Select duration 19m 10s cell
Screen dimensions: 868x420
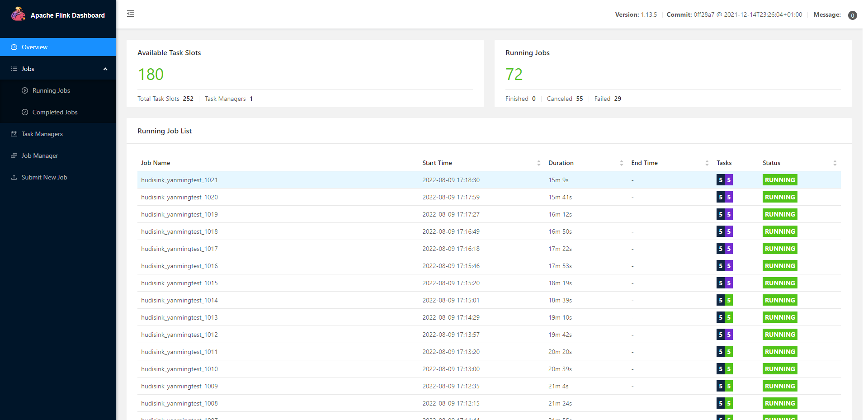[560, 317]
